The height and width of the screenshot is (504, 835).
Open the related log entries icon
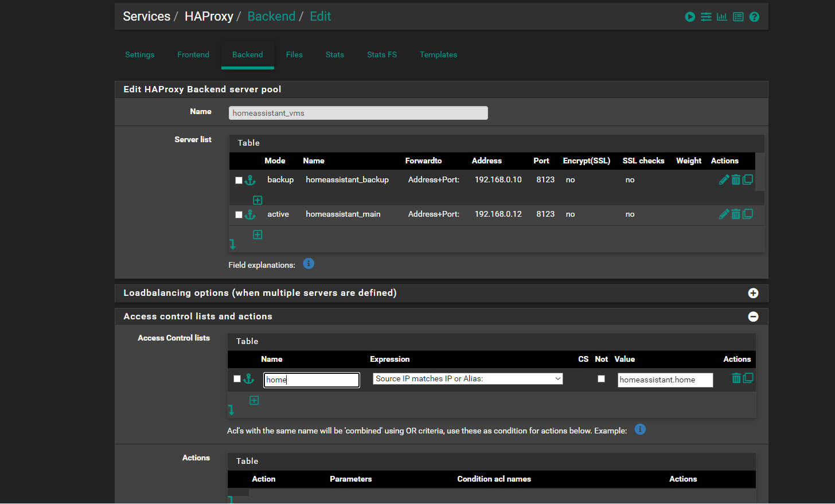point(738,17)
